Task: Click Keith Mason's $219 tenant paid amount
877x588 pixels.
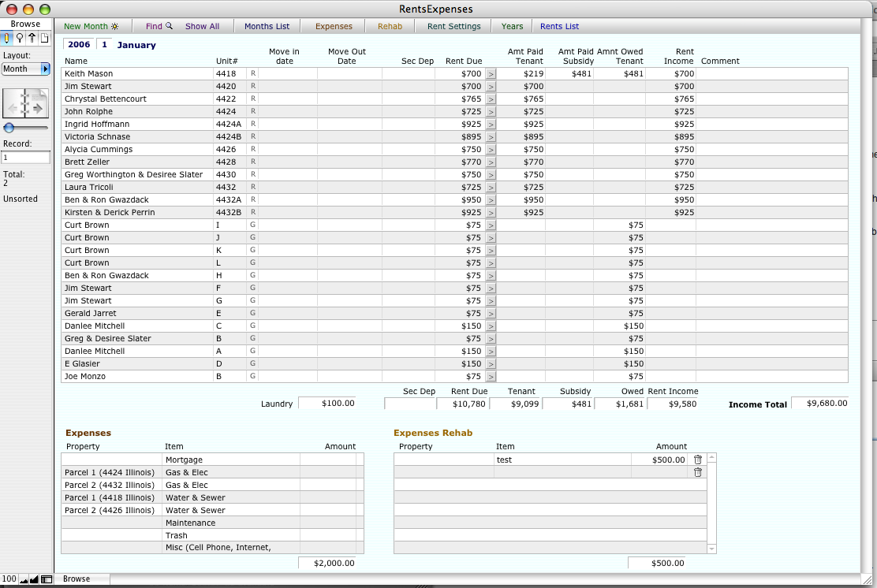Action: tap(521, 74)
